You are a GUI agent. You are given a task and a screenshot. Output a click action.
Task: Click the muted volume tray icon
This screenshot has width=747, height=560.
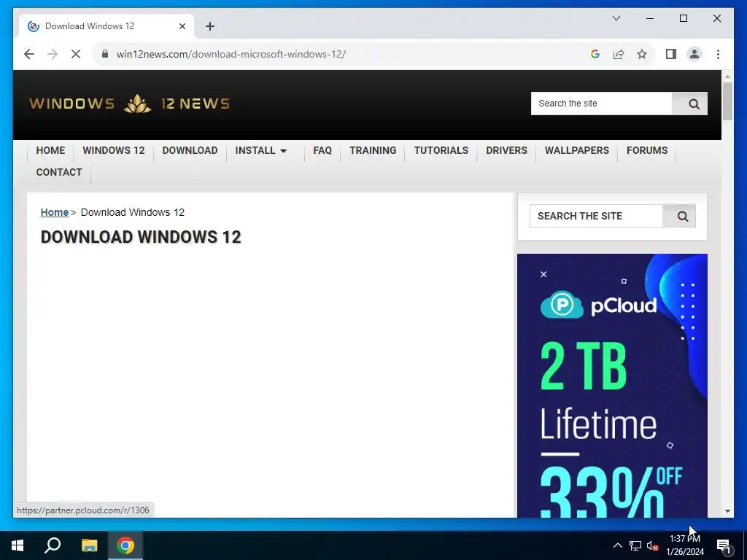click(x=652, y=545)
